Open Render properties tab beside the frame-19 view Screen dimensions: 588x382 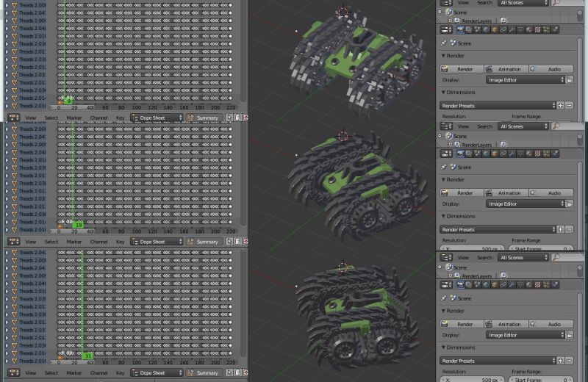coord(461,154)
